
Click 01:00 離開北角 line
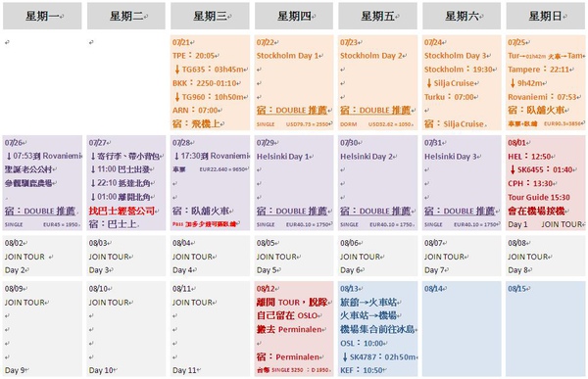point(120,197)
